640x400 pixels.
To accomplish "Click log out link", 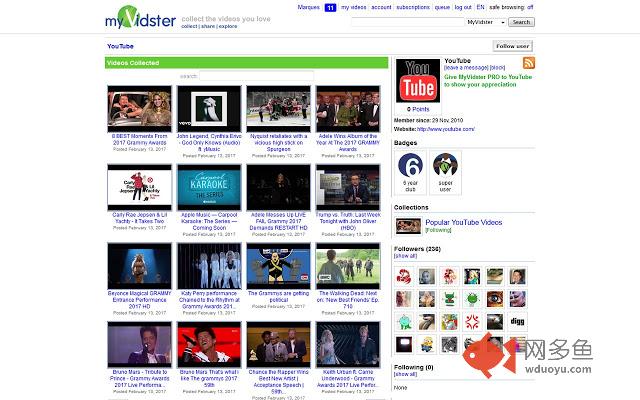I will click(x=463, y=7).
